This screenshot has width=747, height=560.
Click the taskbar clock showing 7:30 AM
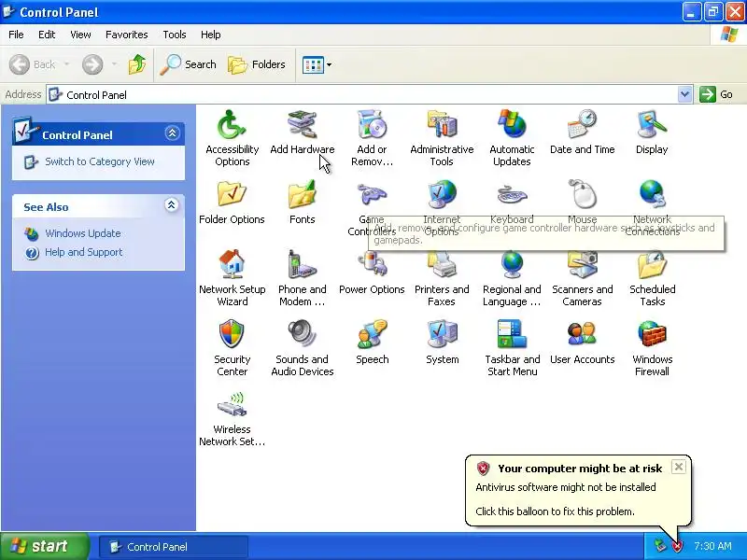point(712,546)
